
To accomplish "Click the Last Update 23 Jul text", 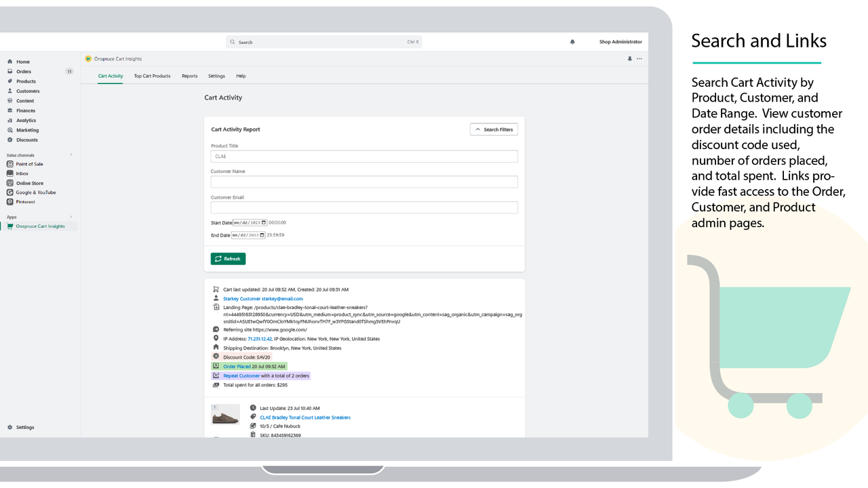I will click(x=290, y=408).
